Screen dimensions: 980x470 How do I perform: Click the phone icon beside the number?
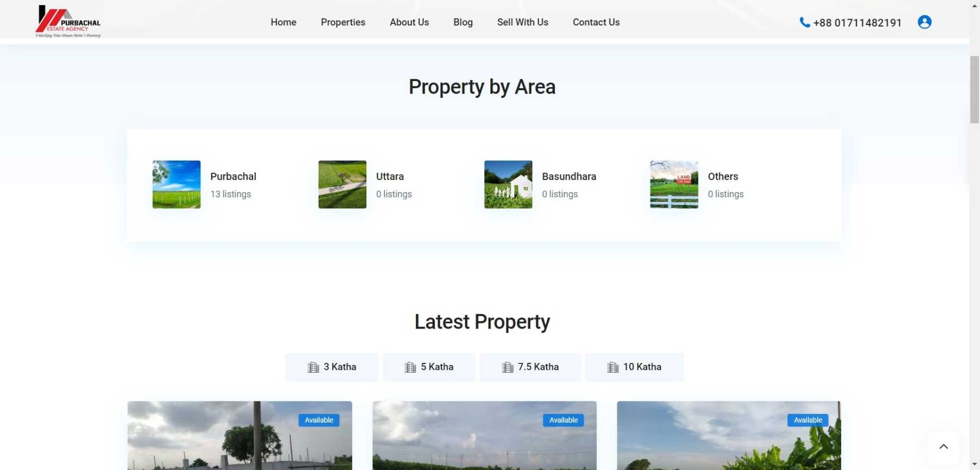[x=804, y=22]
